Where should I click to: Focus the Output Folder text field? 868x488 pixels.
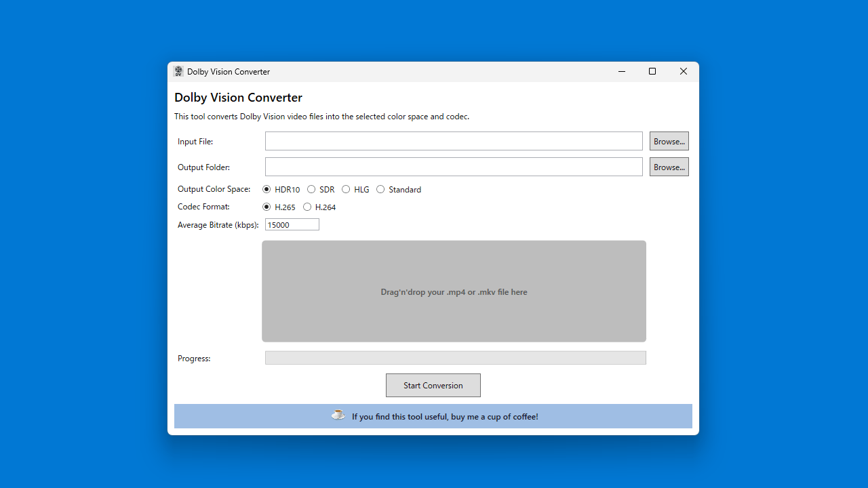point(454,167)
